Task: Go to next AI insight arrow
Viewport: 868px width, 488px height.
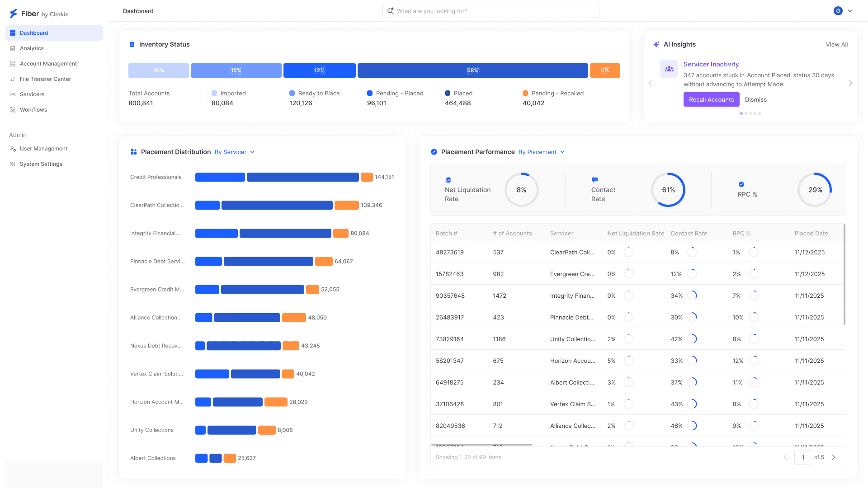Action: tap(850, 83)
